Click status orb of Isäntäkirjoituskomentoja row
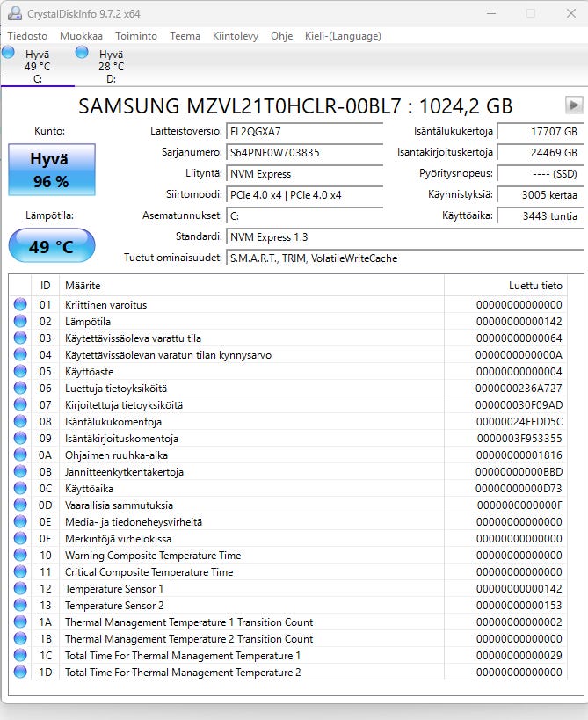The height and width of the screenshot is (720, 588). [20, 438]
